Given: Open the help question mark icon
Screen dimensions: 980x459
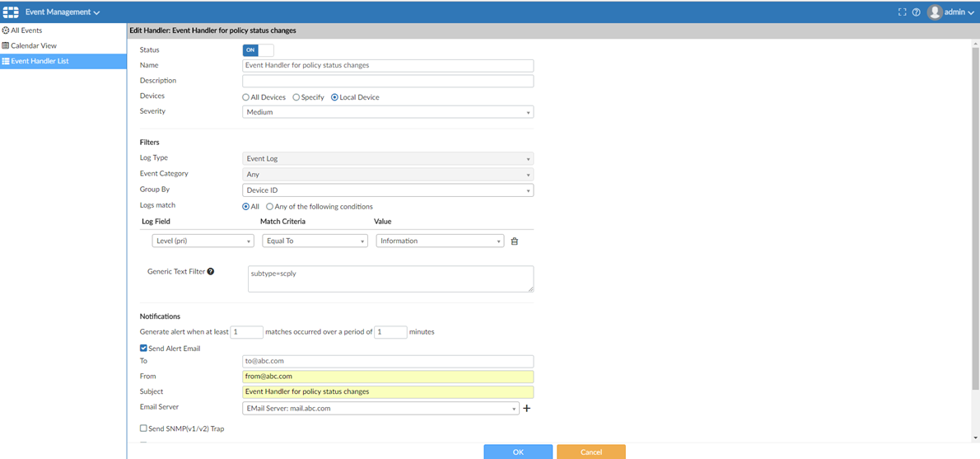Looking at the screenshot, I should (916, 12).
